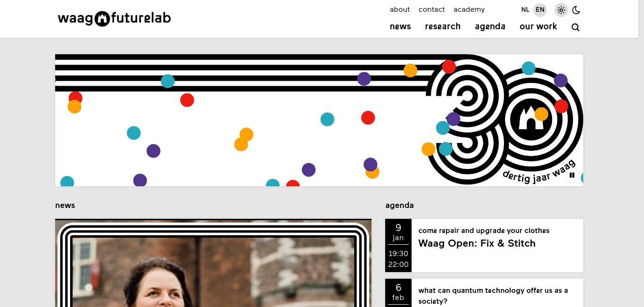Open the our work menu

(x=538, y=26)
